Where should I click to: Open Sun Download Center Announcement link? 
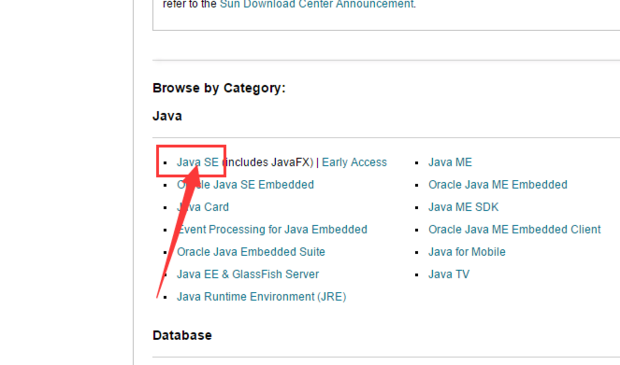pyautogui.click(x=317, y=4)
